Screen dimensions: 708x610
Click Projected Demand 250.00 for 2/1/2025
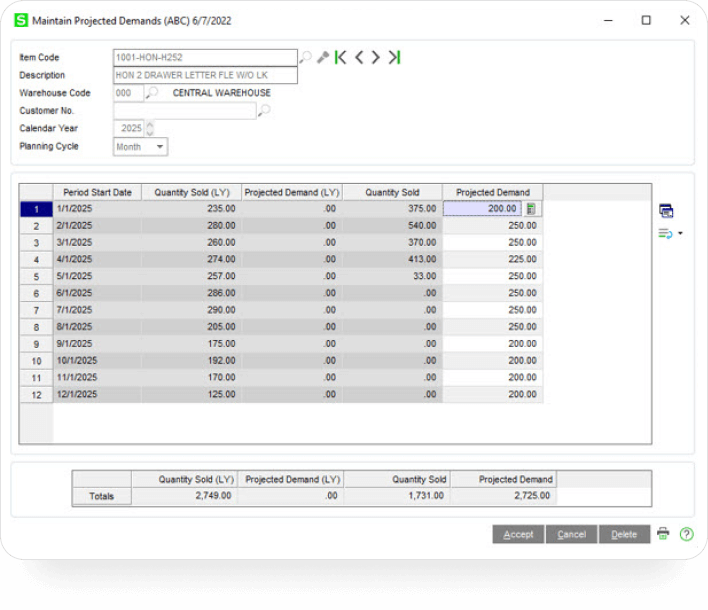click(493, 225)
